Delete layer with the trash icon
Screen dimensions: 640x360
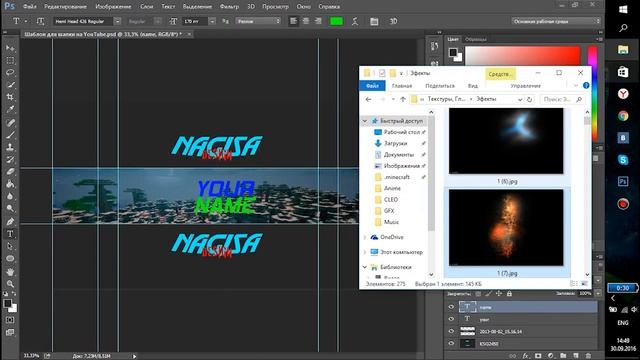tap(588, 356)
